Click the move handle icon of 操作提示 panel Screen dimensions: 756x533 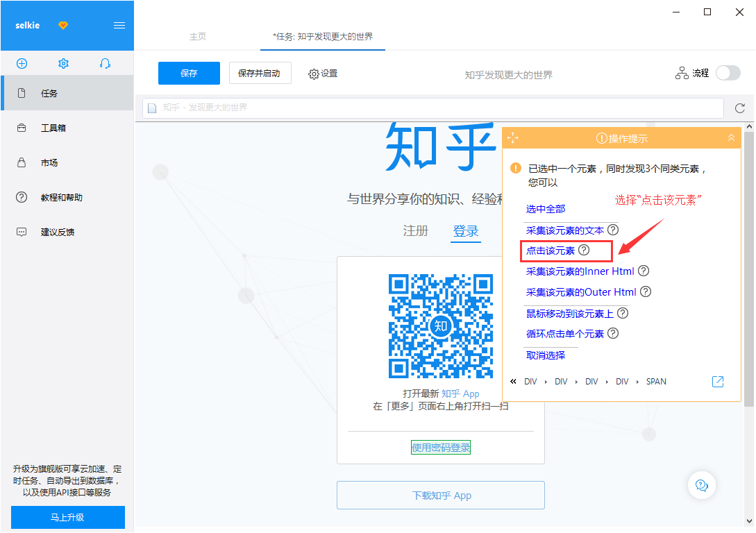tap(512, 138)
